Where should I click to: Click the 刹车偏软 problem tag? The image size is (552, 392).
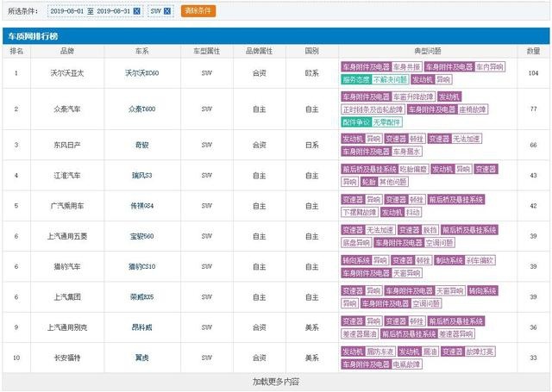tap(480, 260)
